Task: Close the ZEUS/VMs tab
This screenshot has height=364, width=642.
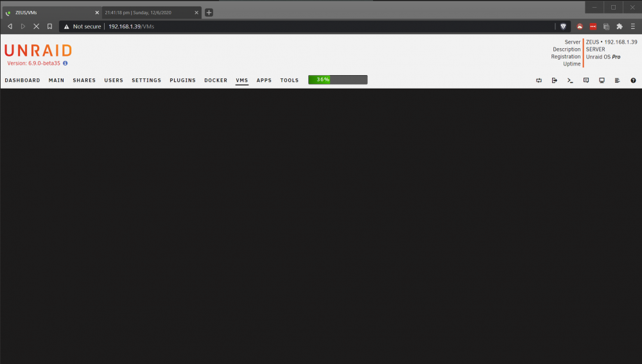Action: click(97, 13)
